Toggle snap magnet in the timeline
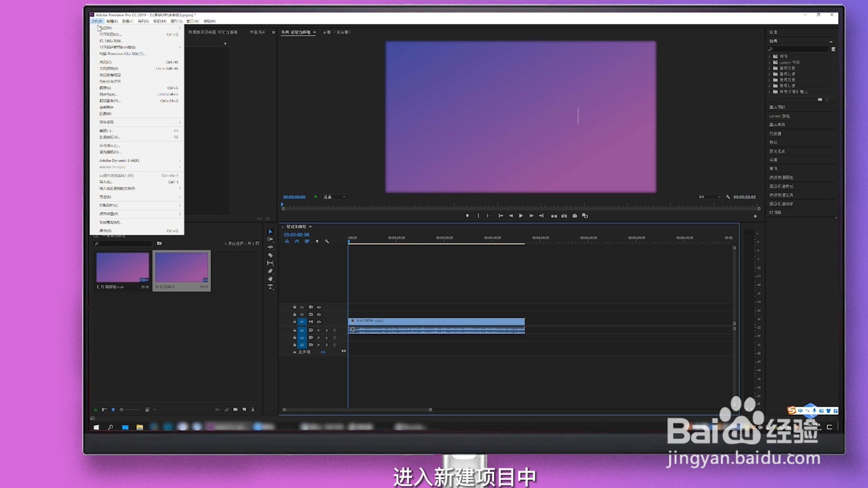This screenshot has width=868, height=488. coord(297,241)
